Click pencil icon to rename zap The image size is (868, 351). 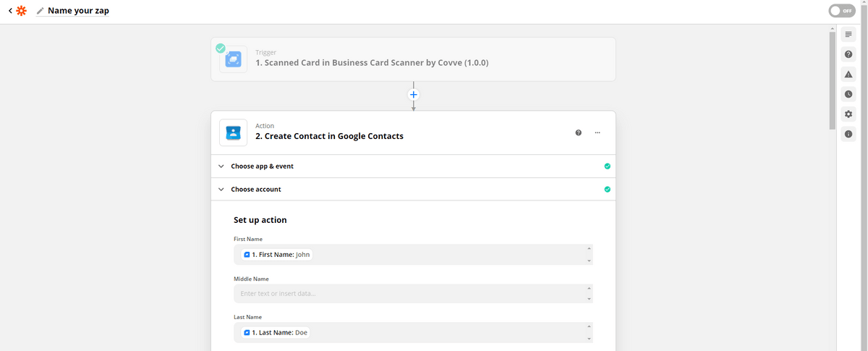[40, 11]
